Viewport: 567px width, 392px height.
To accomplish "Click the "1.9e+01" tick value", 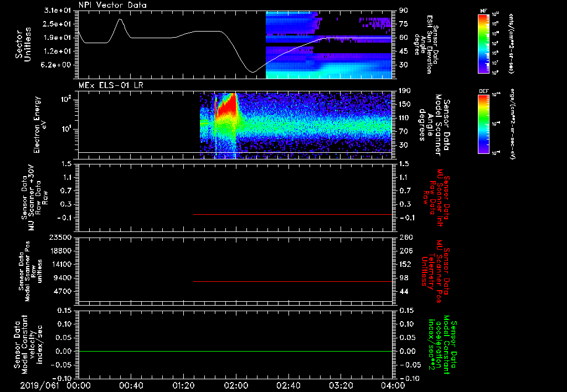I will (x=58, y=38).
